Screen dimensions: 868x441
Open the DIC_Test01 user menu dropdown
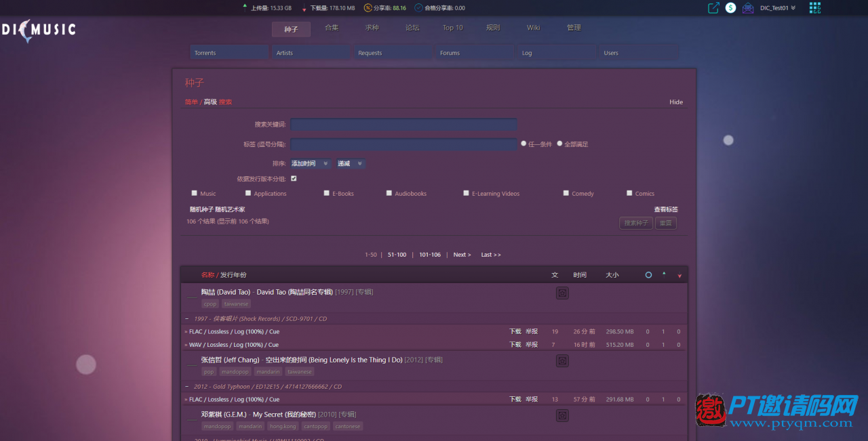point(778,8)
